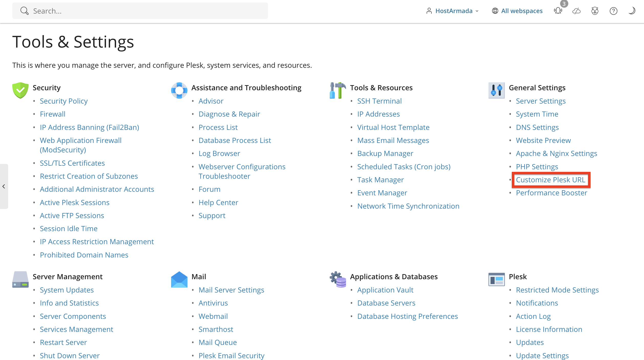Open Backup Manager
Viewport: 644px width, 360px height.
click(x=385, y=153)
